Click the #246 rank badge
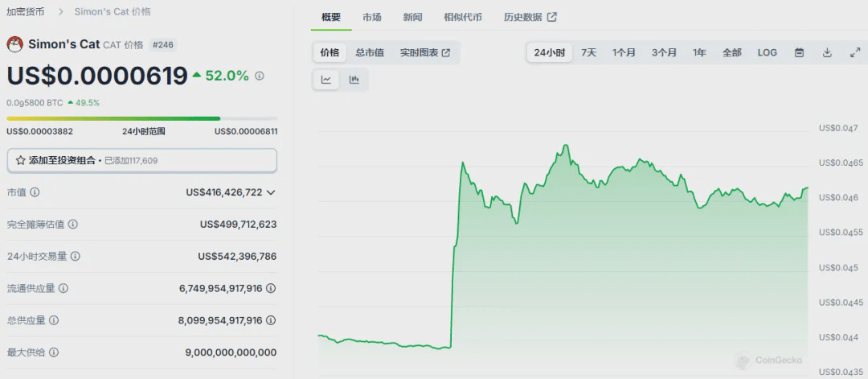This screenshot has height=379, width=868. pos(162,45)
